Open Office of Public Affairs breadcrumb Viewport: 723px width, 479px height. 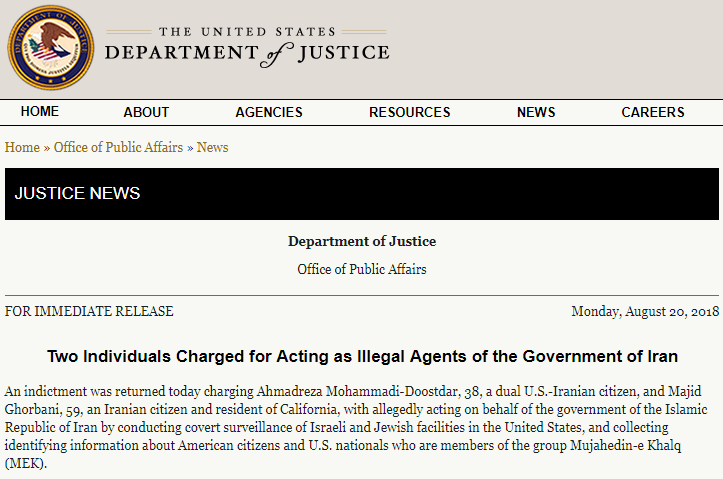click(119, 147)
